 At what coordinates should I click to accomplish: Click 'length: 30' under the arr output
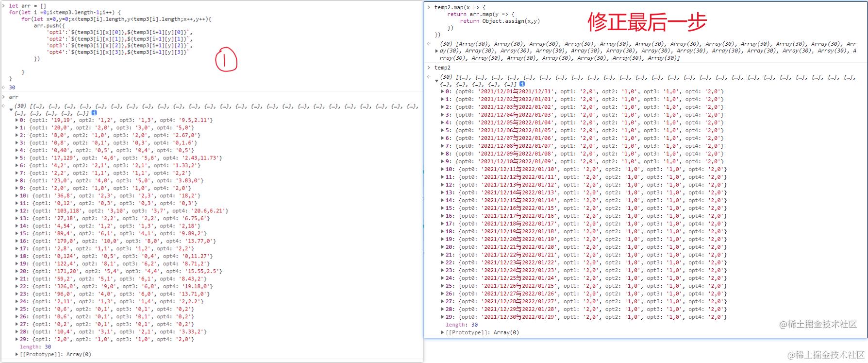coord(35,347)
